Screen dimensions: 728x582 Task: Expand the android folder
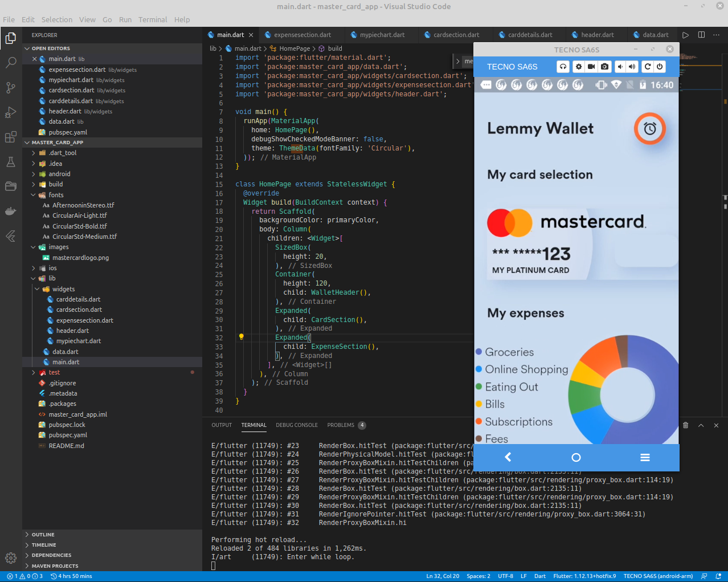pos(112,174)
